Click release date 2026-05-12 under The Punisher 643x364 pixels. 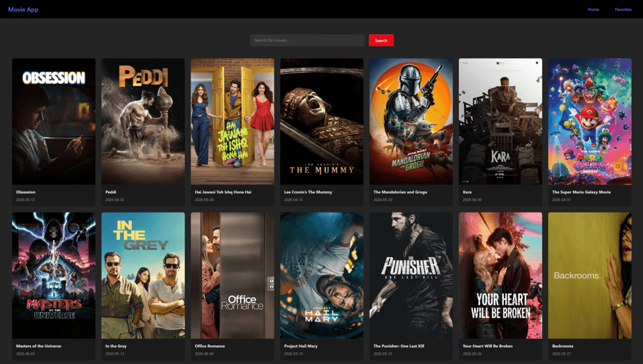pyautogui.click(x=383, y=353)
